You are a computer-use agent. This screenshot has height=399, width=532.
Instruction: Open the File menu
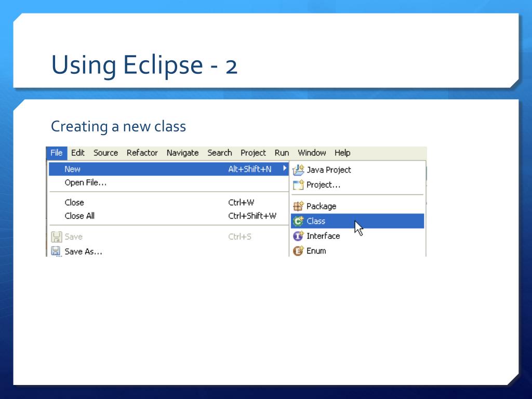pyautogui.click(x=56, y=153)
